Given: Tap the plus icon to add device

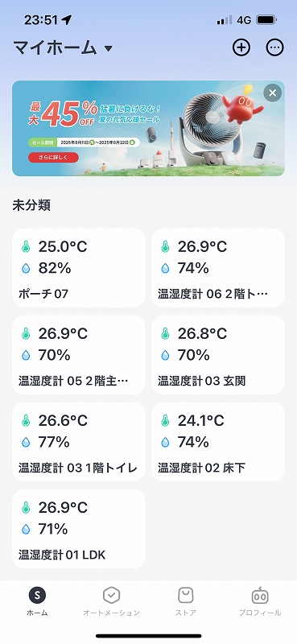Looking at the screenshot, I should click(241, 47).
